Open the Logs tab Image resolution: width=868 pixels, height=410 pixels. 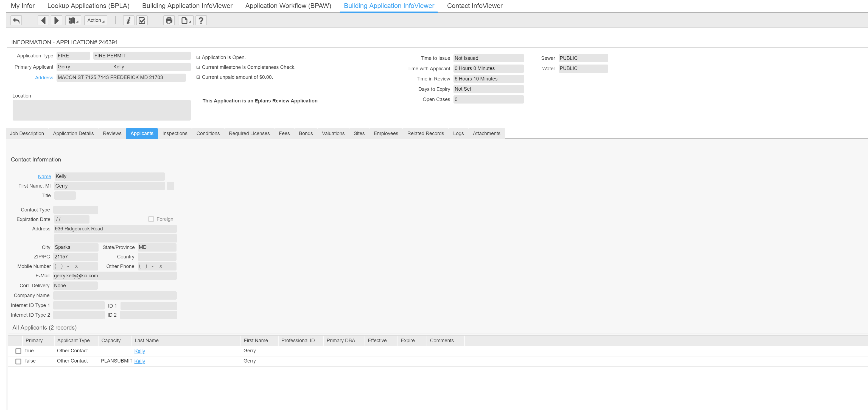[458, 133]
